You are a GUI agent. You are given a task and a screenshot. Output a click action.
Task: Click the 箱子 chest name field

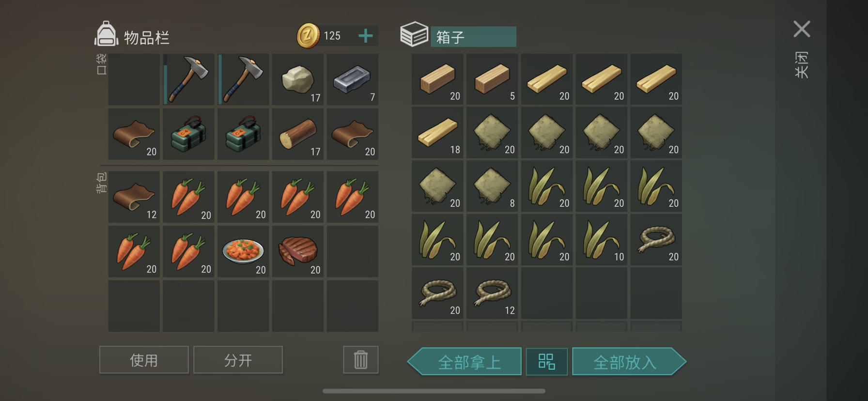(473, 37)
